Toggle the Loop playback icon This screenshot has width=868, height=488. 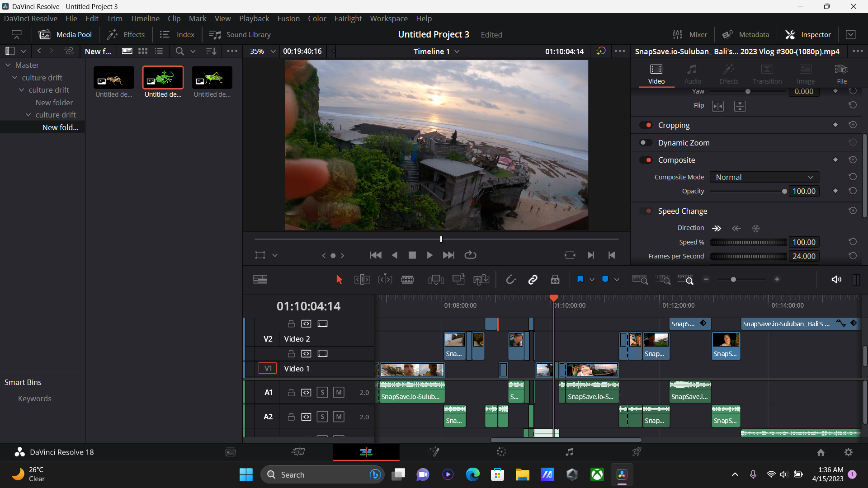pyautogui.click(x=470, y=255)
